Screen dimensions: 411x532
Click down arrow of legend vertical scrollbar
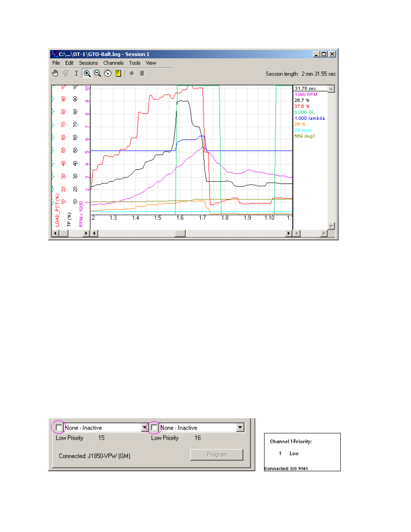tap(331, 226)
